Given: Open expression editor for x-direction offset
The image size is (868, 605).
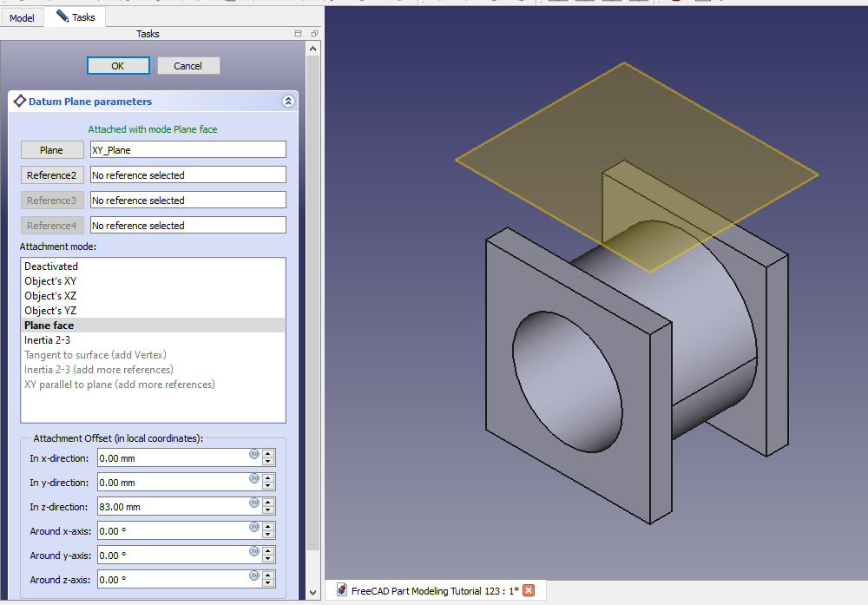Looking at the screenshot, I should (254, 454).
